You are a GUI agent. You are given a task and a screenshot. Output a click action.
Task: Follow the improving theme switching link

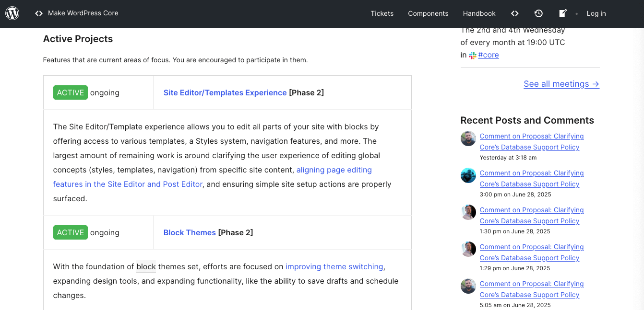coord(334,266)
